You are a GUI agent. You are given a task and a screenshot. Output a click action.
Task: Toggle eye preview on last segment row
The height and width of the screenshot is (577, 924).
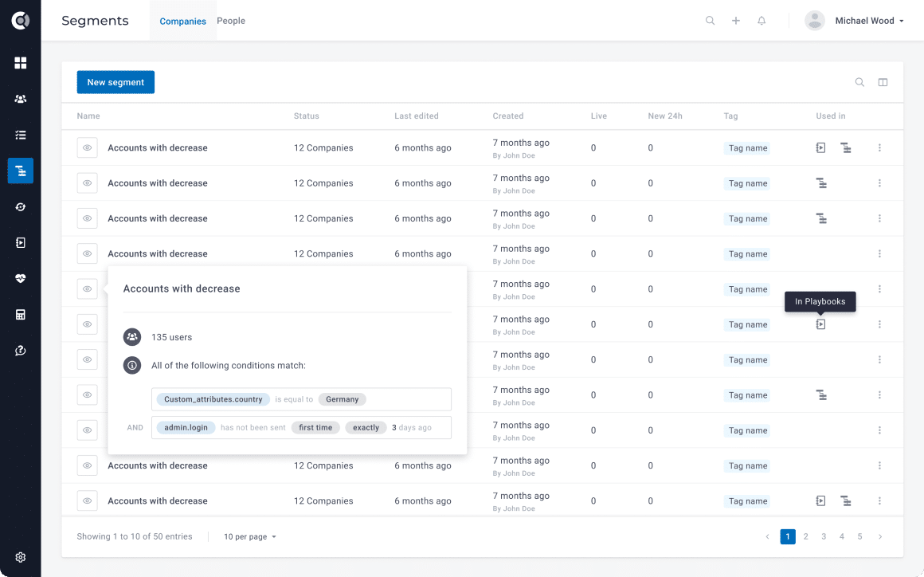click(88, 501)
